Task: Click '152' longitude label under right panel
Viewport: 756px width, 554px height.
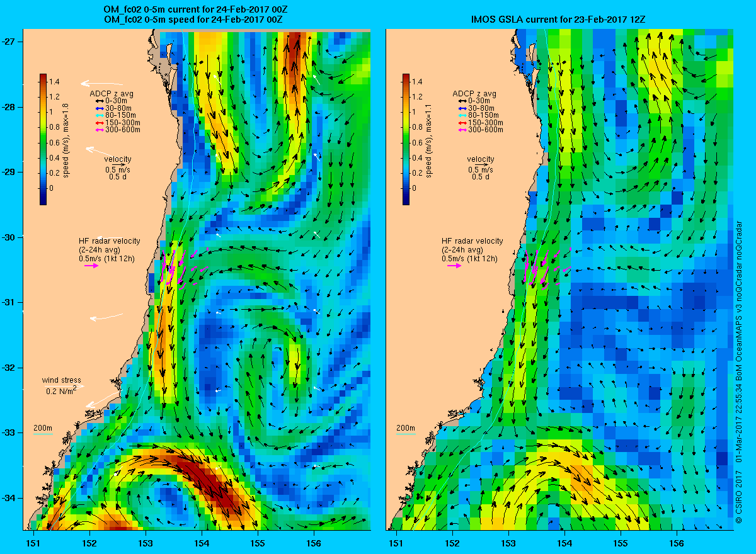Action: click(x=452, y=543)
